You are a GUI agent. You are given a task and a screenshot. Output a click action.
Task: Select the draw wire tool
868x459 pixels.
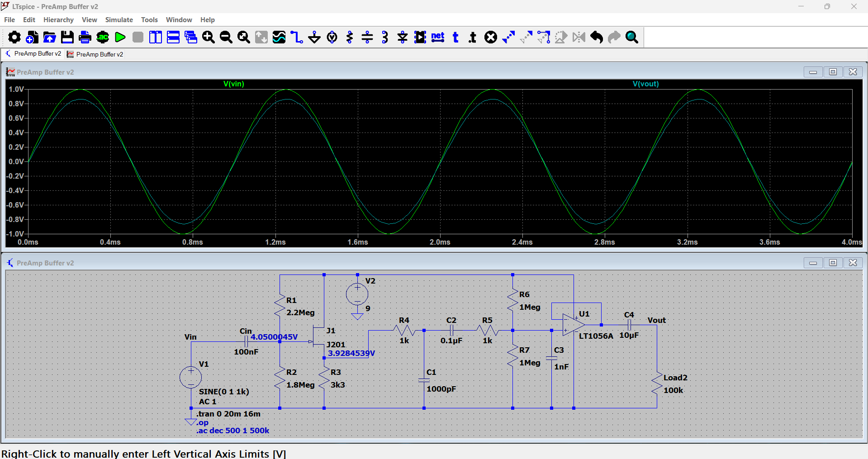[x=297, y=37]
